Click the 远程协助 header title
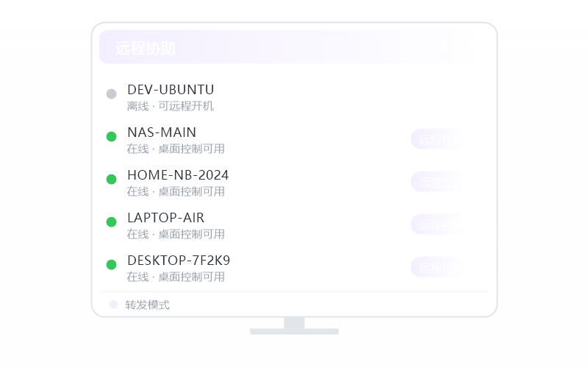Screen dimensions: 588x368 pos(145,48)
